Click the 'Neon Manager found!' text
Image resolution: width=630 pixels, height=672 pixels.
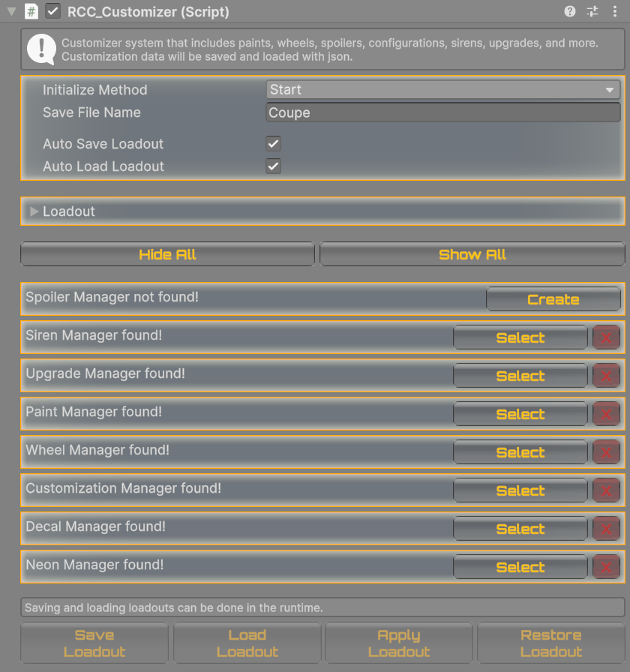(x=94, y=565)
